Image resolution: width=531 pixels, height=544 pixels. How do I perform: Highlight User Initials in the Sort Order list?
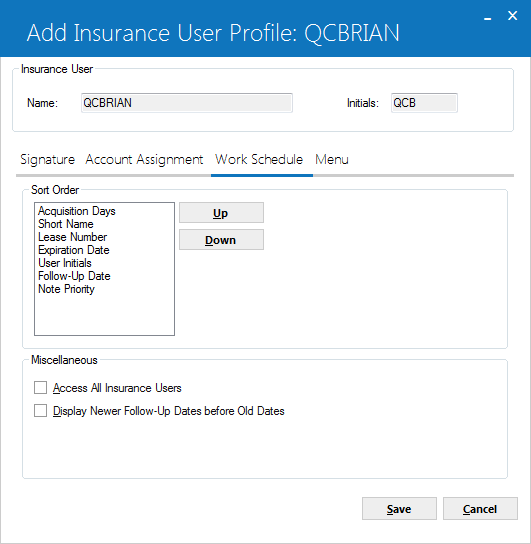point(65,263)
